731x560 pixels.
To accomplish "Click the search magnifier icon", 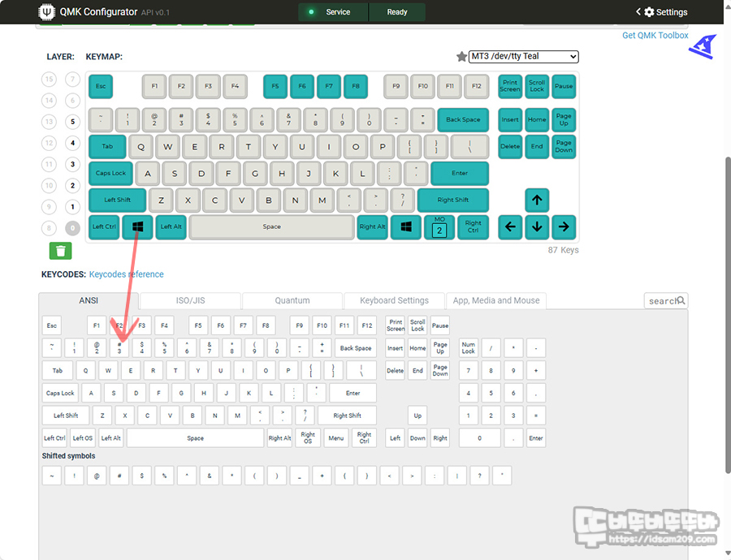I will click(x=681, y=300).
